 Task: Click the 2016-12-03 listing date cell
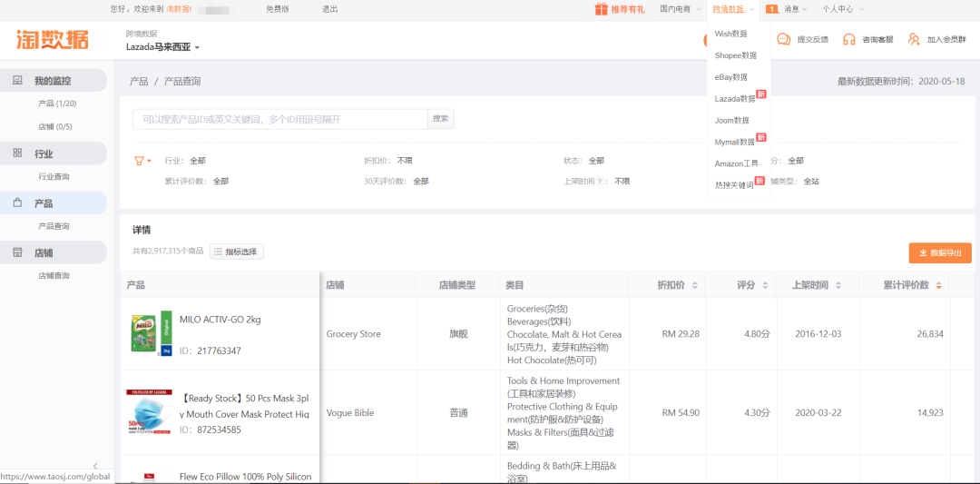(818, 334)
